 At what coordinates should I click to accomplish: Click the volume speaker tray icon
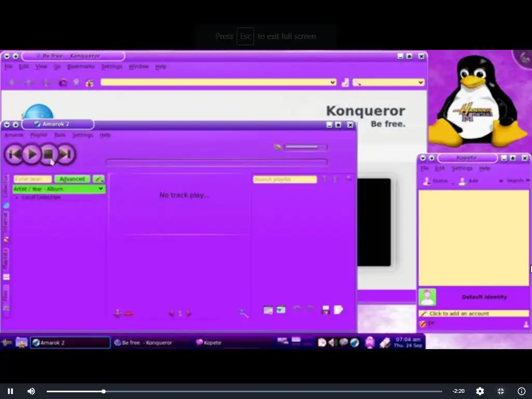(x=332, y=343)
